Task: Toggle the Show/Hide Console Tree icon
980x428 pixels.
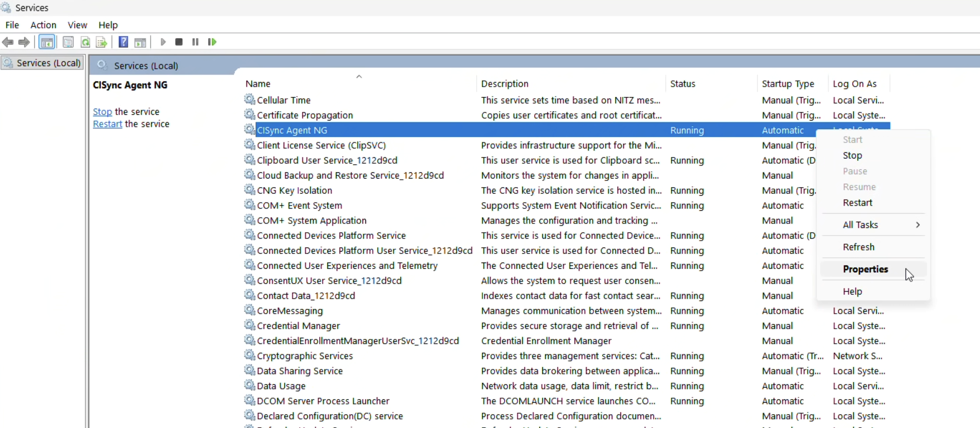Action: (x=47, y=42)
